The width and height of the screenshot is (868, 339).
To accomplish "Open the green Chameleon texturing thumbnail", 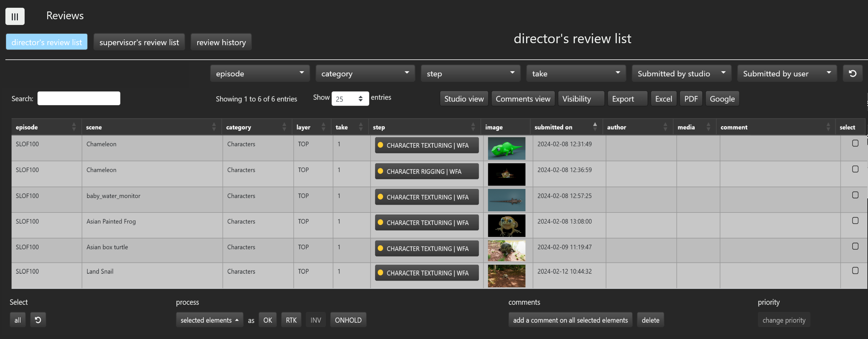I will click(x=506, y=148).
